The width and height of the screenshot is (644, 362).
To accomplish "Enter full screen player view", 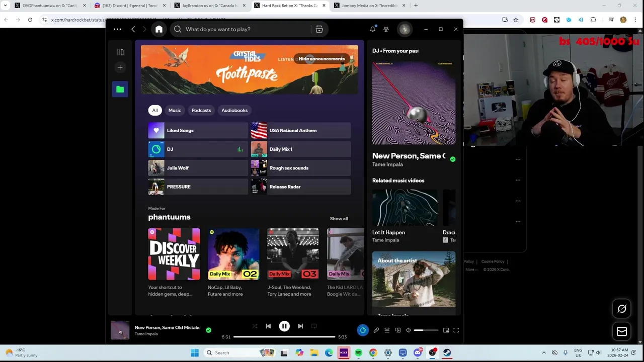I will [x=456, y=330].
